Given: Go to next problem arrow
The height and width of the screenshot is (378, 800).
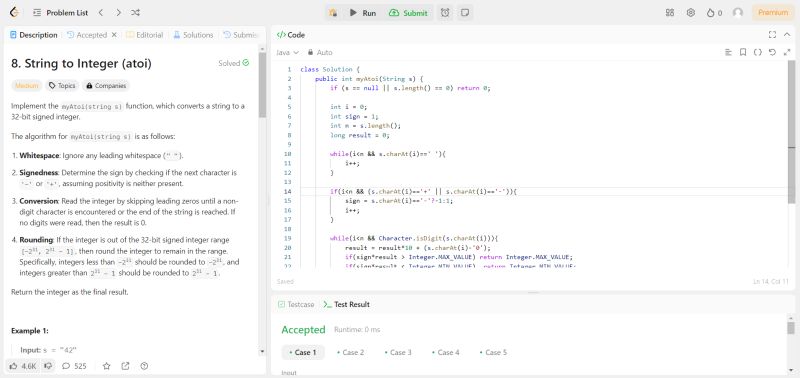Looking at the screenshot, I should (118, 13).
